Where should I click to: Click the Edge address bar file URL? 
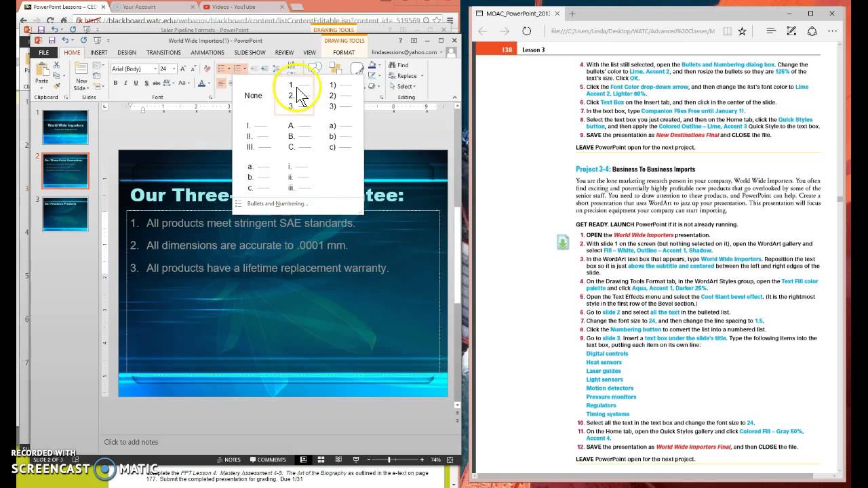coord(632,31)
